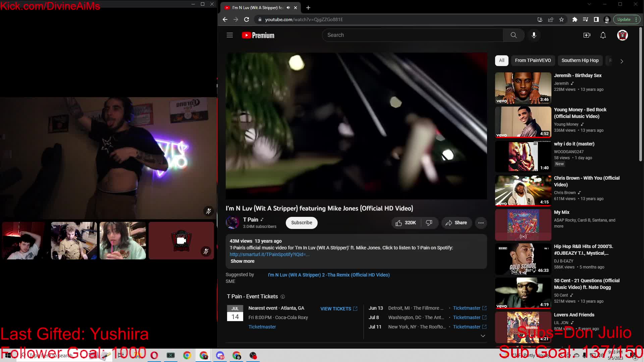The image size is (644, 362).
Task: Like the video with 320K likes
Action: point(406,223)
